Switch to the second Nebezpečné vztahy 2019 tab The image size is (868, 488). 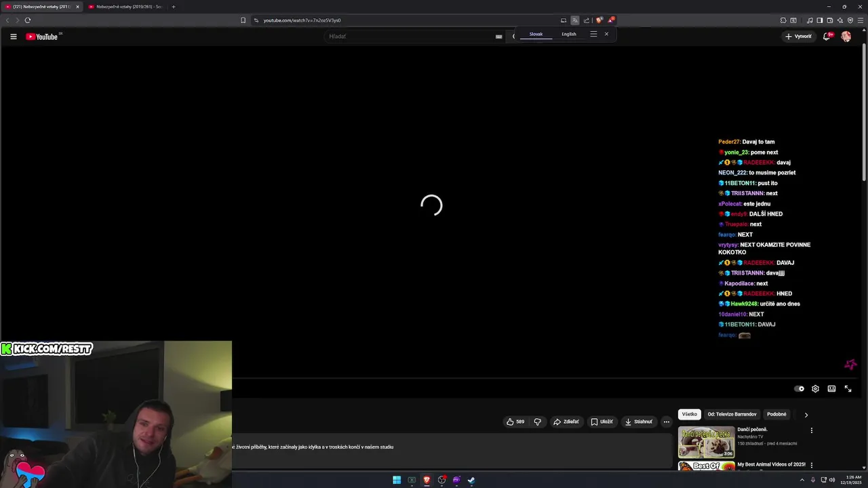pyautogui.click(x=127, y=7)
